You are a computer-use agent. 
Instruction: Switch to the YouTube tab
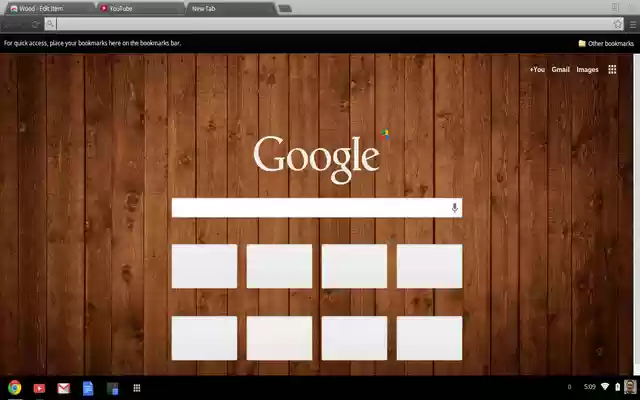141,9
